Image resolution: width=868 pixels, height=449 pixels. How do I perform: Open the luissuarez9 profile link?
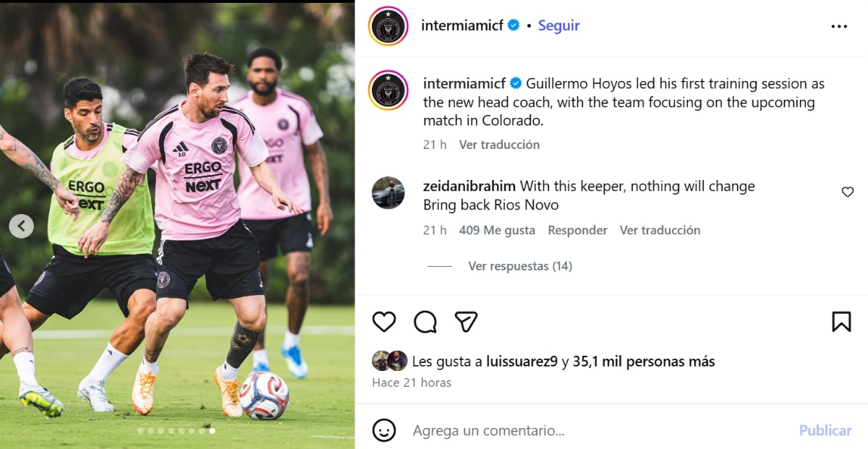click(522, 362)
